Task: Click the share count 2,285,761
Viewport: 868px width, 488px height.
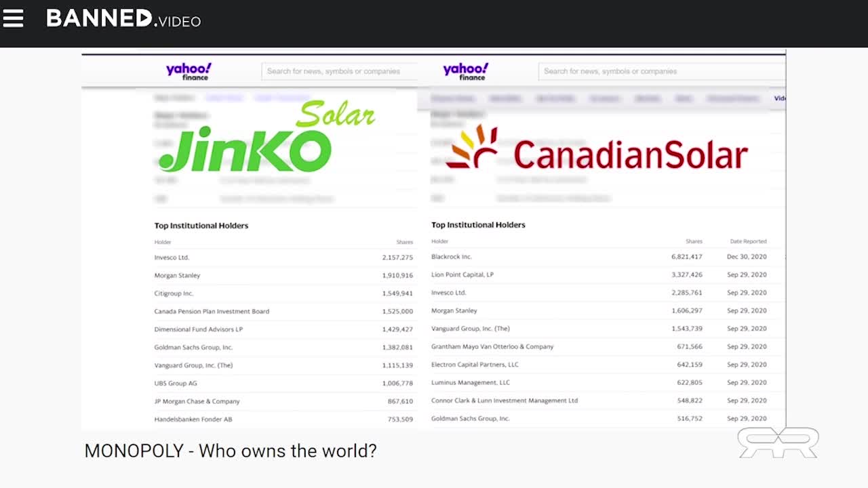Action: click(687, 293)
